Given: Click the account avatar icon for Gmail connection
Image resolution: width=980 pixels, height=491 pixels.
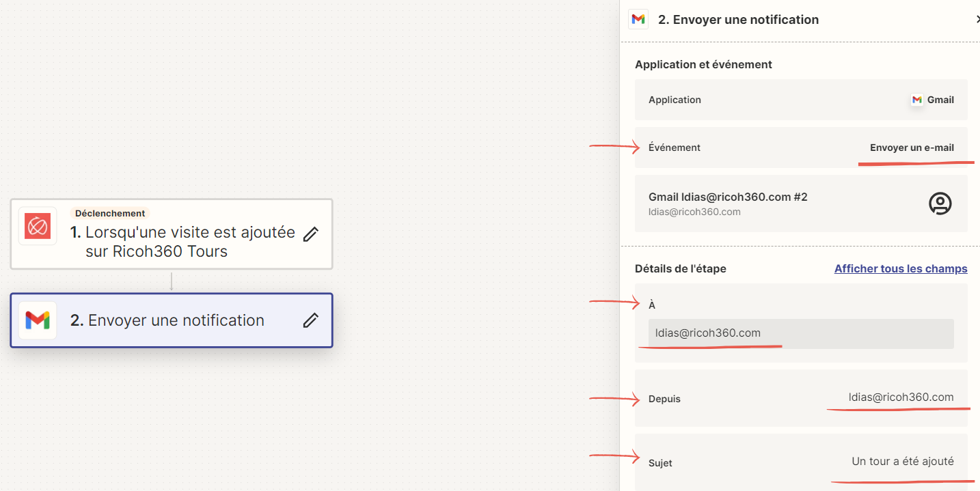Looking at the screenshot, I should 940,204.
